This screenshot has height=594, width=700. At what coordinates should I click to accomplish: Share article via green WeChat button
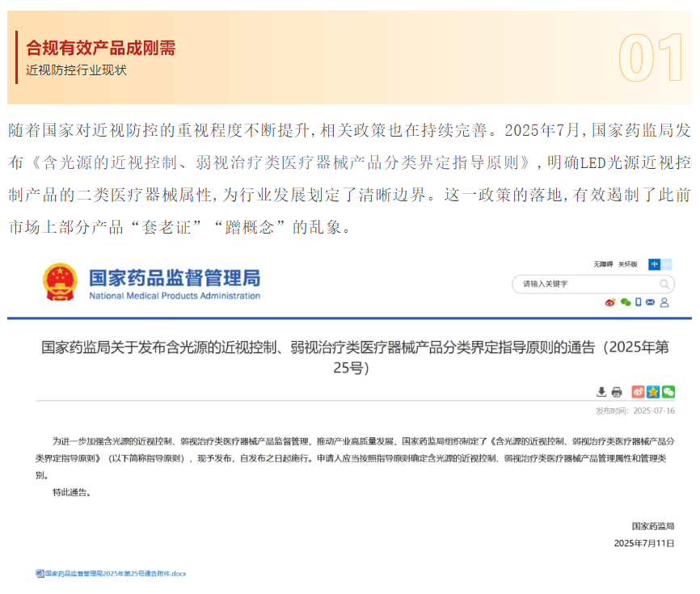point(668,392)
